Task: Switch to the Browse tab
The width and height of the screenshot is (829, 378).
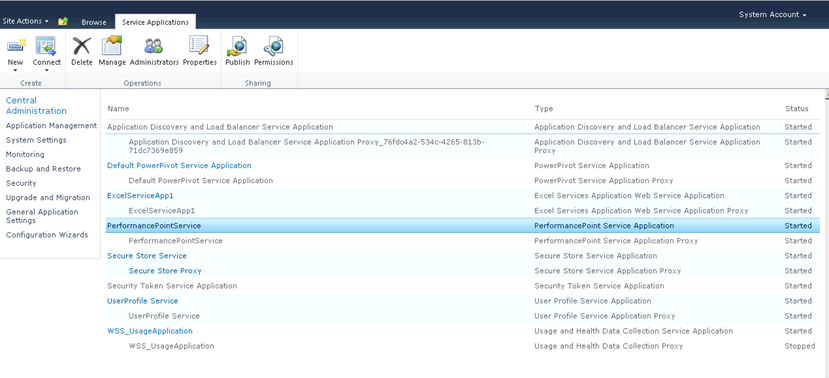Action: pos(94,22)
